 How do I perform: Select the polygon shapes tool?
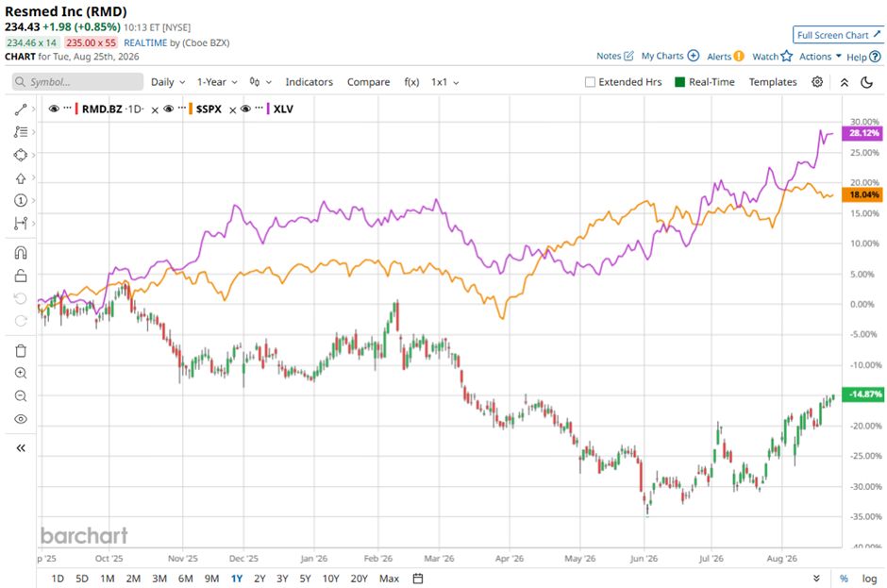point(21,155)
